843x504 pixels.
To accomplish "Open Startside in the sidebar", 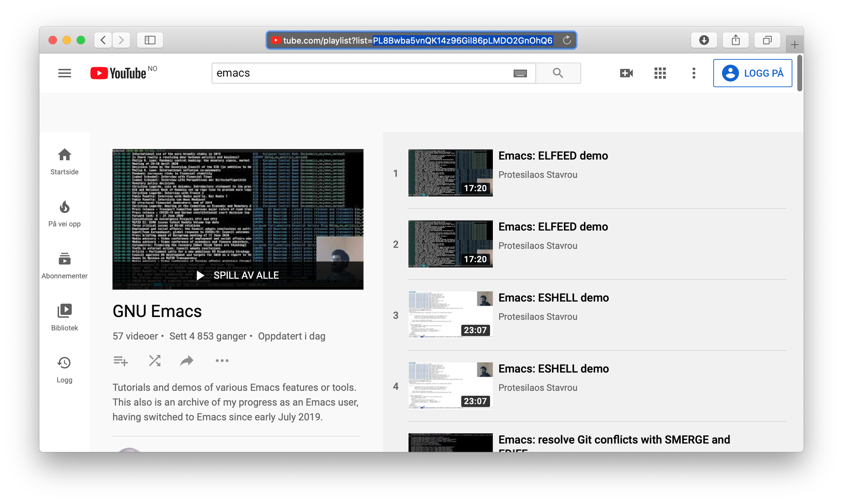I will pos(65,162).
